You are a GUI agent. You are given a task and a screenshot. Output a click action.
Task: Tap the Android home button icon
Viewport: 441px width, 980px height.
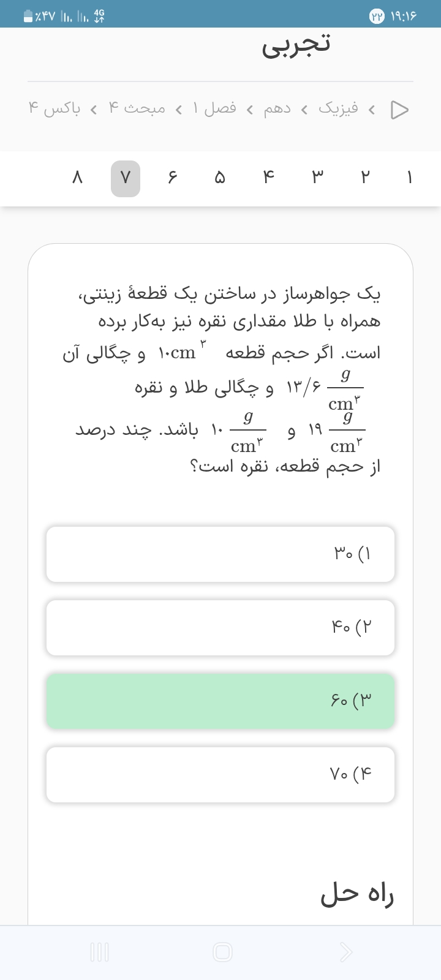tap(222, 952)
